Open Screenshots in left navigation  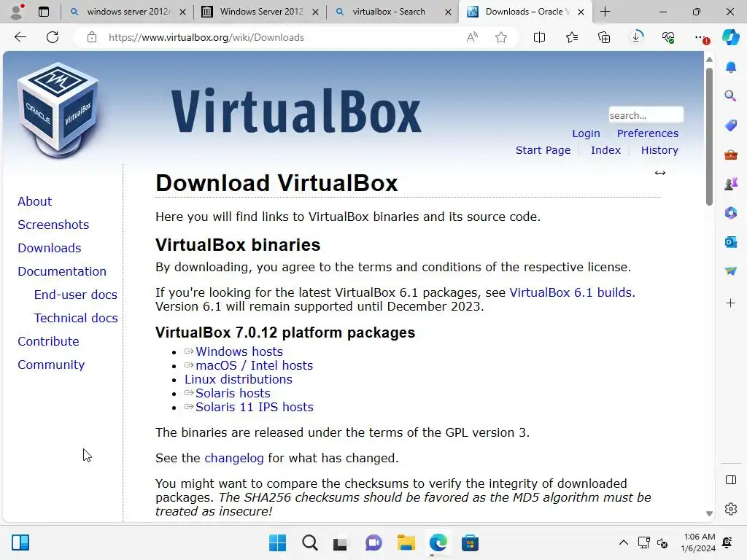53,225
